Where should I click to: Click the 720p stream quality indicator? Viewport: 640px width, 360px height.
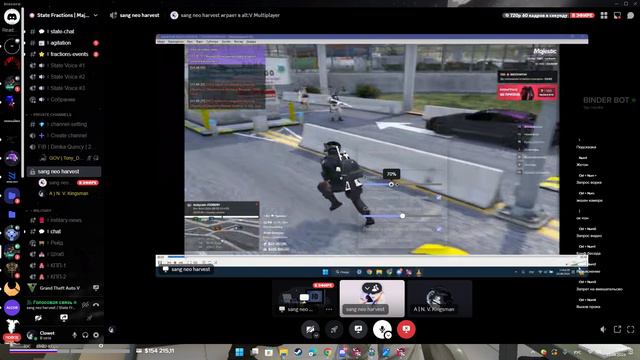click(x=536, y=16)
